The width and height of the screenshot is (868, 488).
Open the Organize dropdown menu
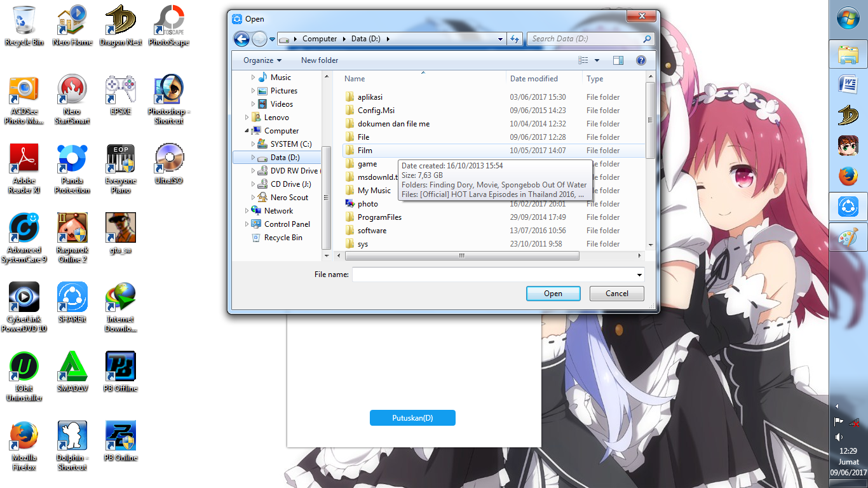262,60
